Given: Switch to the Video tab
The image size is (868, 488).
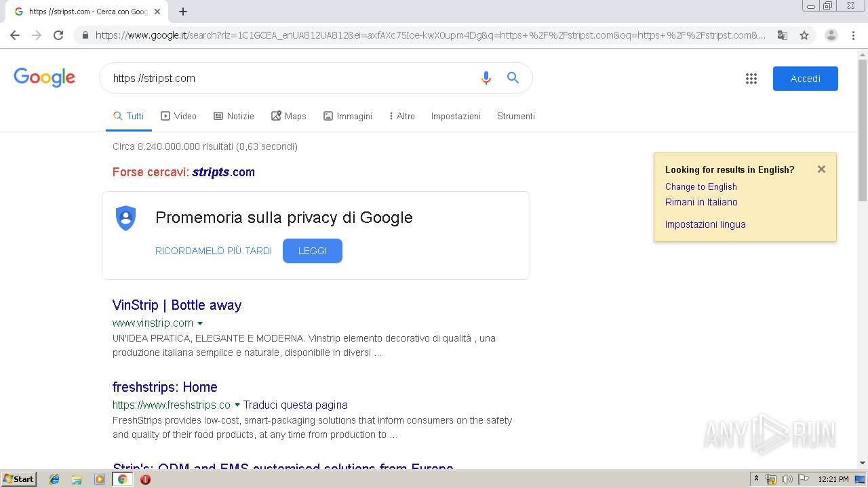Looking at the screenshot, I should coord(178,116).
